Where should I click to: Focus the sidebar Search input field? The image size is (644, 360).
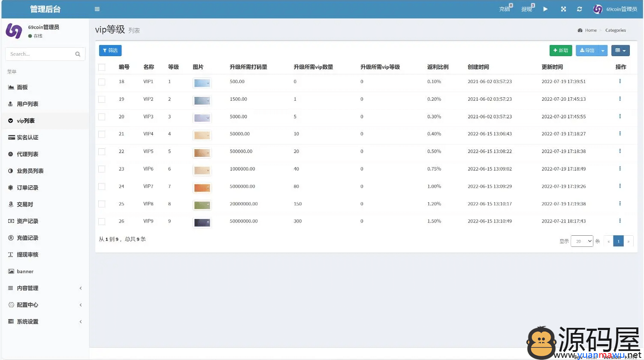pos(40,54)
